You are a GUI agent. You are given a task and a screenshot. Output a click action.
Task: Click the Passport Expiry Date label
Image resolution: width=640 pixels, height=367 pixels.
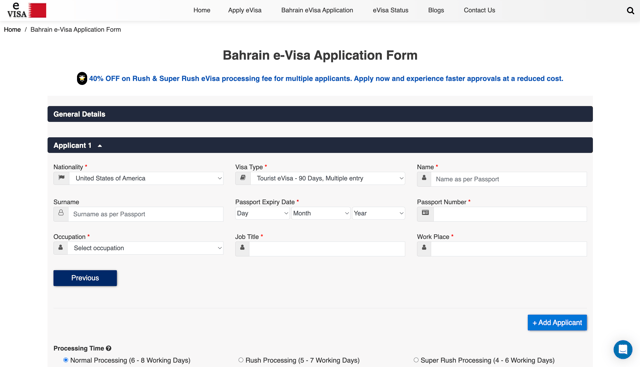click(265, 202)
